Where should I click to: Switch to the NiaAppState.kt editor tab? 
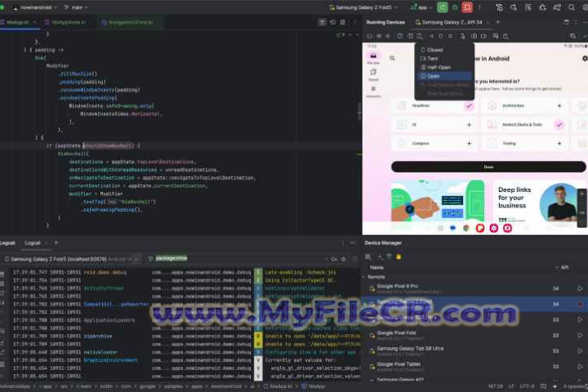pos(69,23)
